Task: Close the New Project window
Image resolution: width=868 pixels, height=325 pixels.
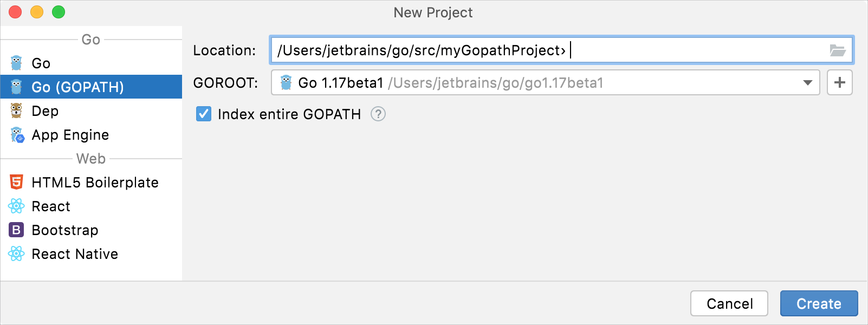Action: [15, 12]
